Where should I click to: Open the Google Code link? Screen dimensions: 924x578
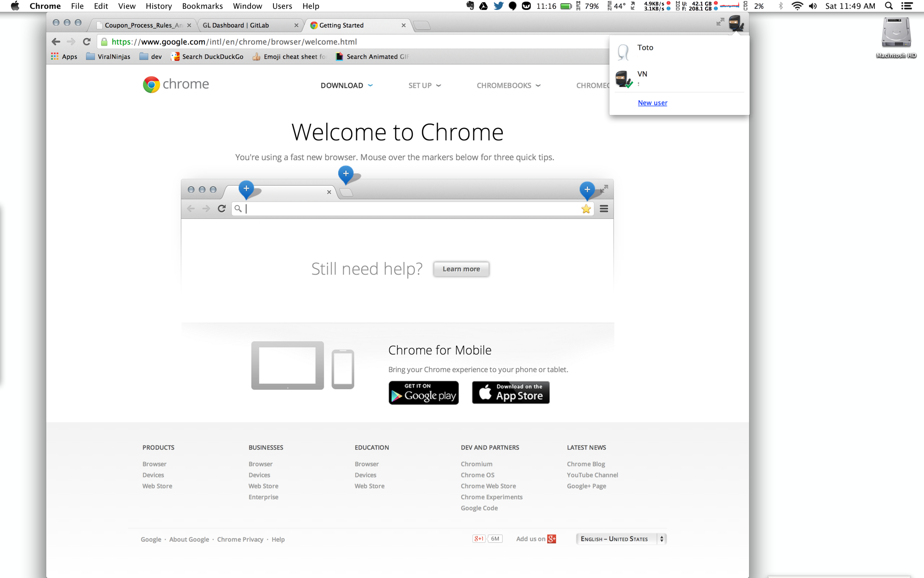tap(479, 508)
